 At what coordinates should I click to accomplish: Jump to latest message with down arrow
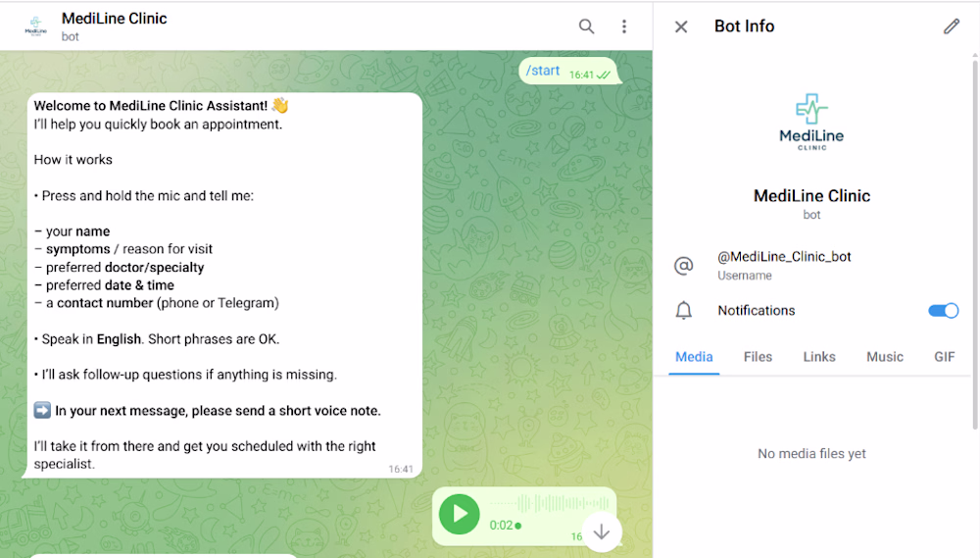[602, 533]
